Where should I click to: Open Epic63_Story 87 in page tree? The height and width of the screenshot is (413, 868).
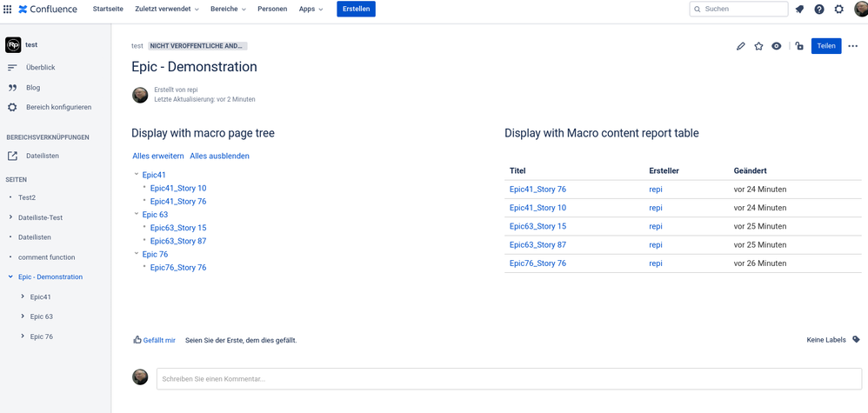(178, 241)
